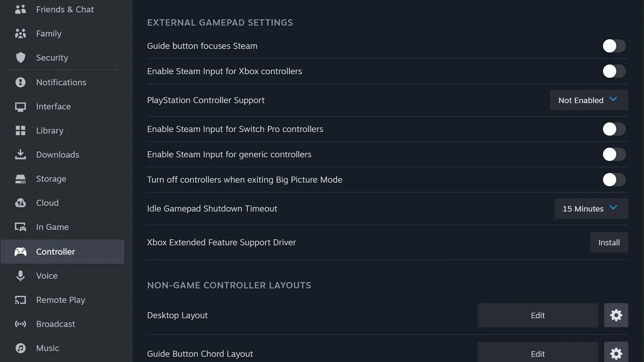
Task: Navigate to Broadcast settings
Action: (x=56, y=323)
